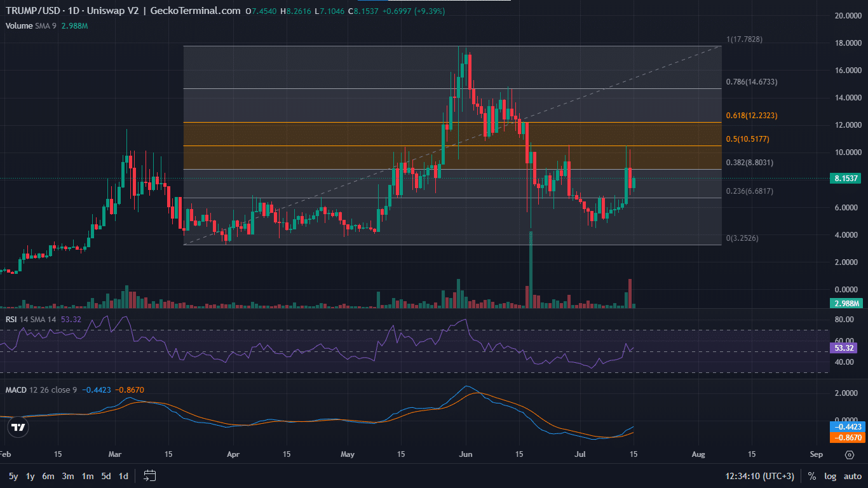The image size is (868, 488).
Task: Click current price tag 8.1537
Action: pos(846,179)
